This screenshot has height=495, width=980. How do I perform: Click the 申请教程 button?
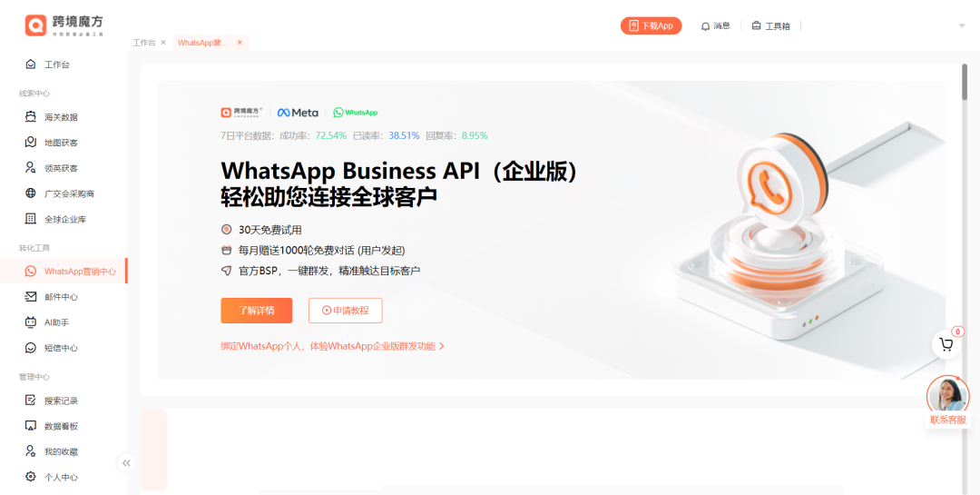[345, 311]
